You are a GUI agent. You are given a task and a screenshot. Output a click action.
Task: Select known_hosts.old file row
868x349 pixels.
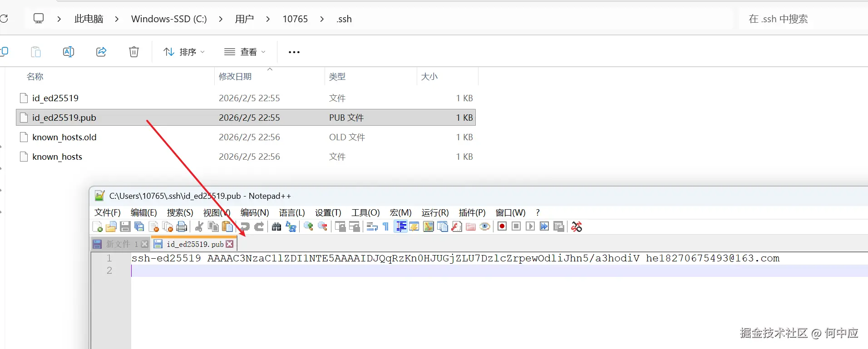tap(246, 137)
